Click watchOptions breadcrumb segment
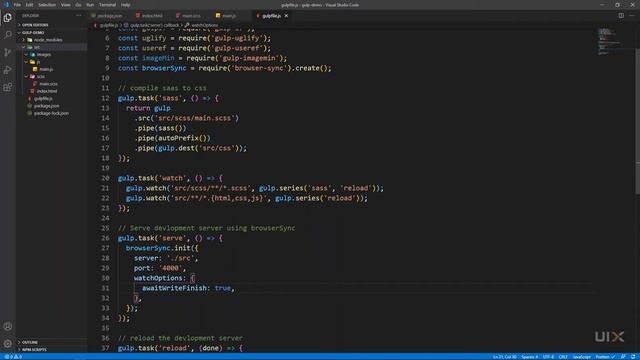 204,25
